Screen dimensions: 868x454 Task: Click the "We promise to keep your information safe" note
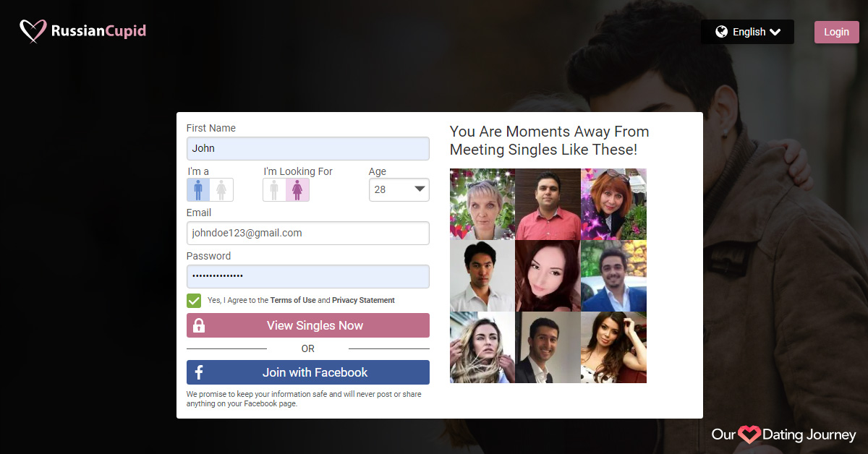[x=304, y=399]
